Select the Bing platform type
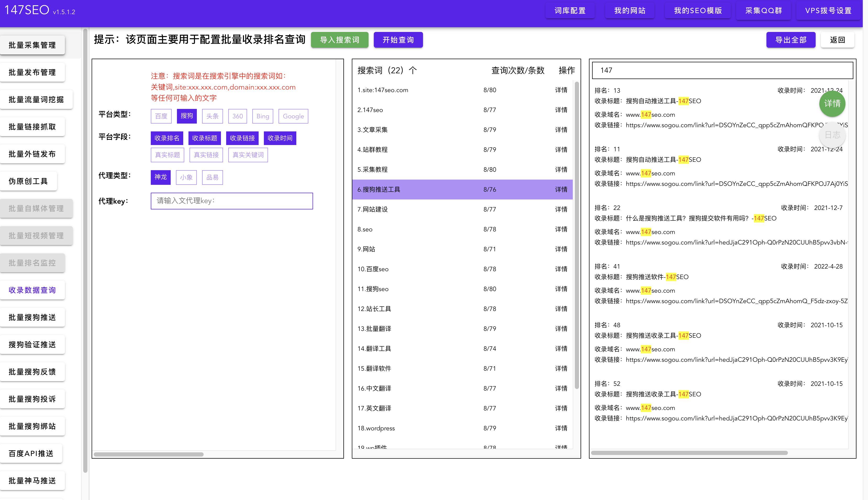Screen dimensions: 868x500 [263, 116]
